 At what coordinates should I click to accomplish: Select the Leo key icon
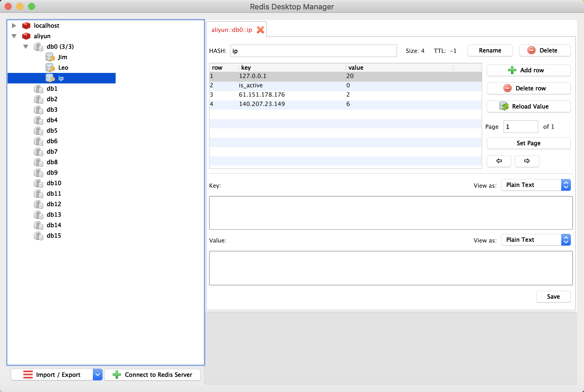[50, 68]
